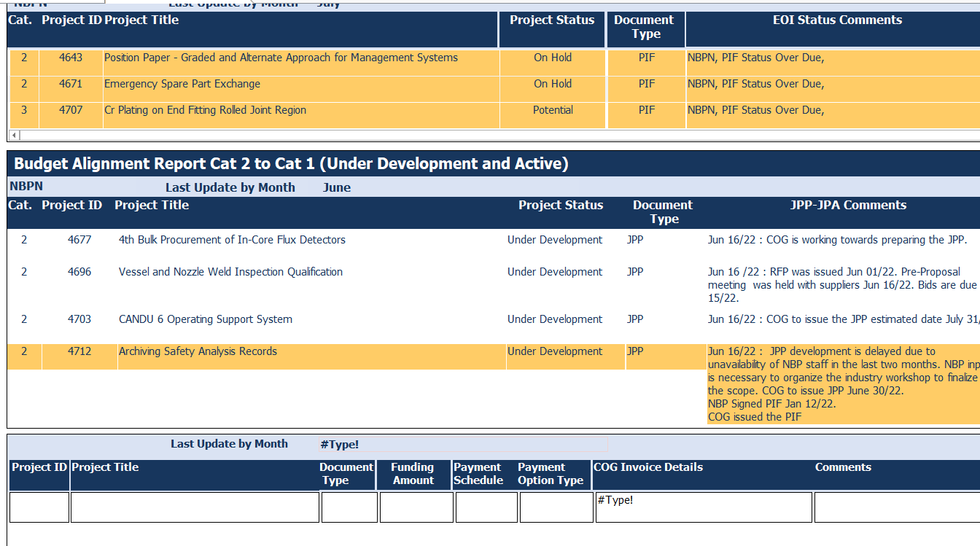Click the COG Invoice Details field showing #Type!
Image resolution: width=980 pixels, height=546 pixels.
(x=704, y=507)
